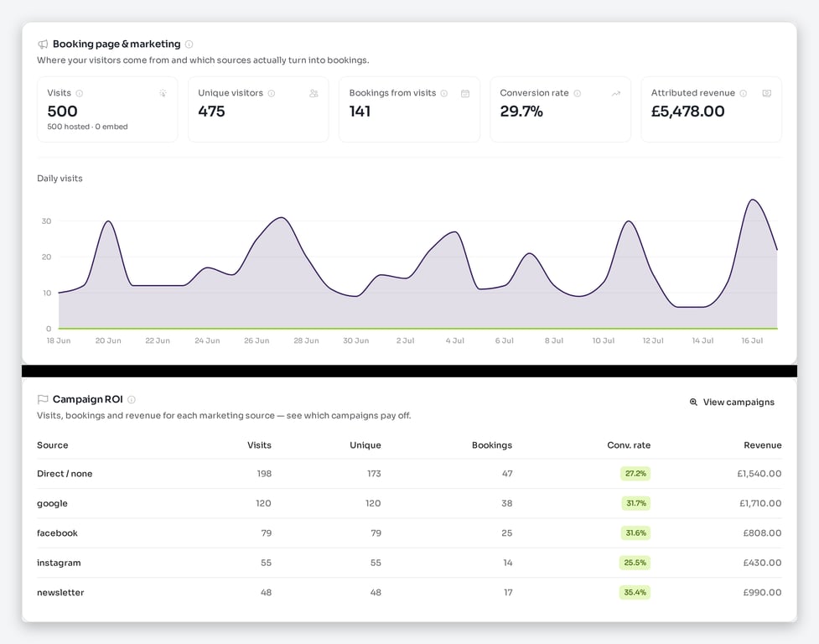
Task: Open info icon beside Unique visitors
Action: pyautogui.click(x=272, y=93)
